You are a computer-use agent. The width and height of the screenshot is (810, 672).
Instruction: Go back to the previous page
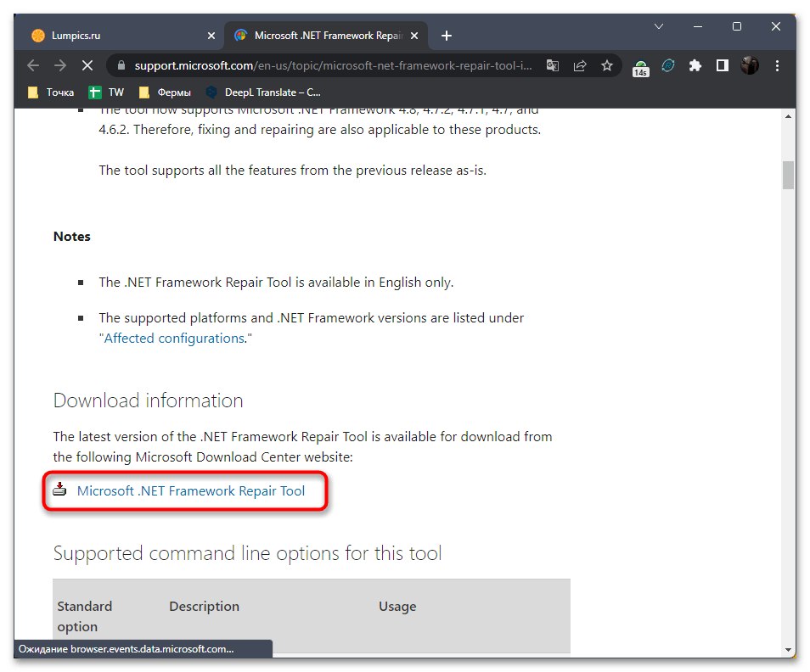pyautogui.click(x=33, y=65)
